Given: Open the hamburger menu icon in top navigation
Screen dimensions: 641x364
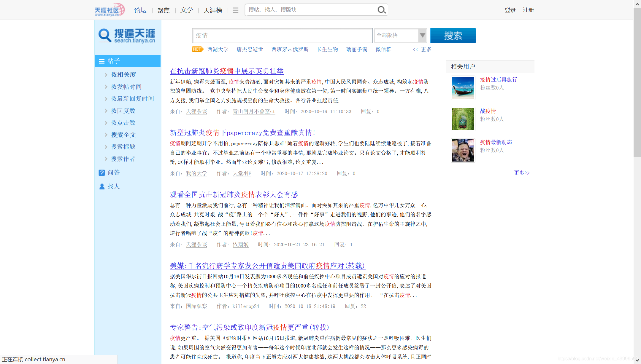Looking at the screenshot, I should tap(235, 10).
